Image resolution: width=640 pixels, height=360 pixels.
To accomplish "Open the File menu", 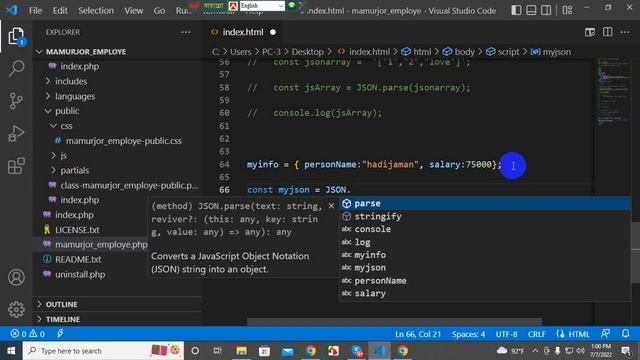I will 36,11.
